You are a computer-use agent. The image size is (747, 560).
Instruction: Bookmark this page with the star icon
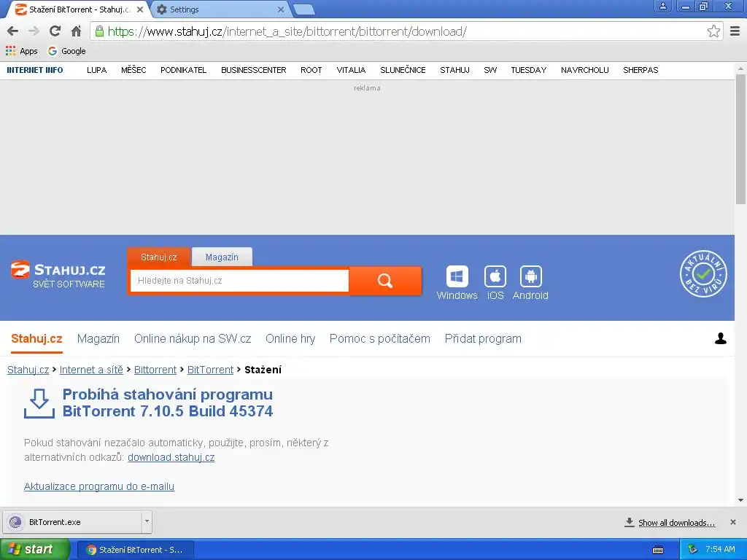tap(713, 31)
